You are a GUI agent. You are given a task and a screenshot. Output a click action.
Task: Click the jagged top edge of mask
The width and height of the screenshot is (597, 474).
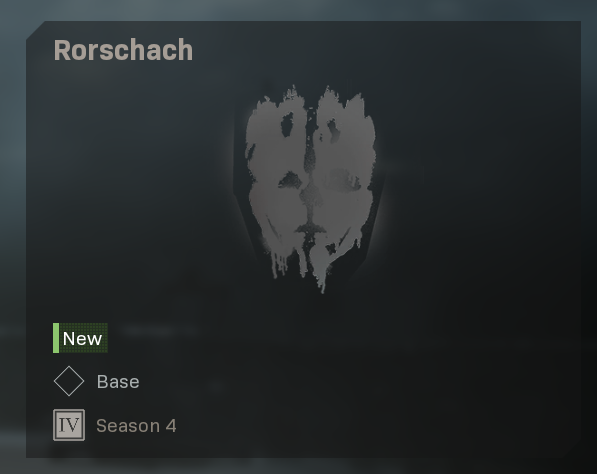click(310, 95)
